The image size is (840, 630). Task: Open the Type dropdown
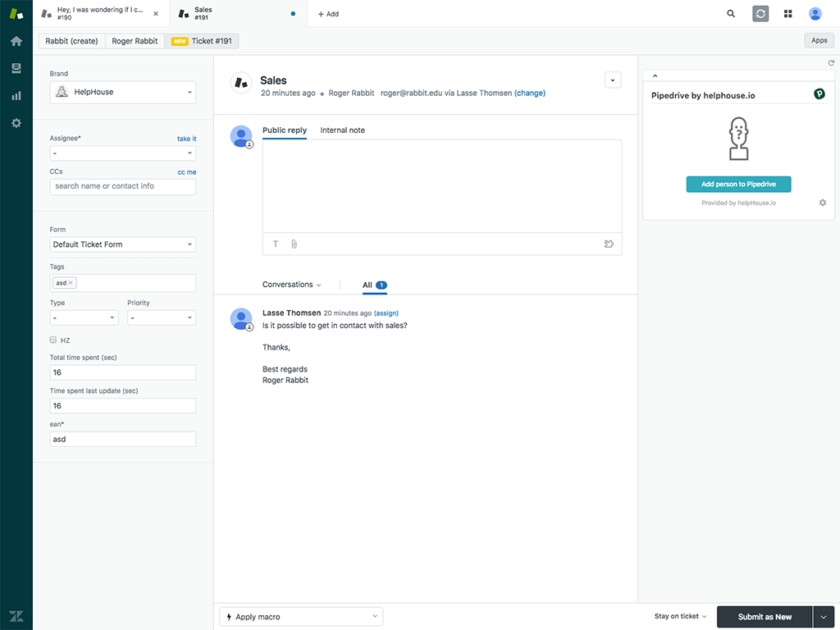pyautogui.click(x=84, y=317)
